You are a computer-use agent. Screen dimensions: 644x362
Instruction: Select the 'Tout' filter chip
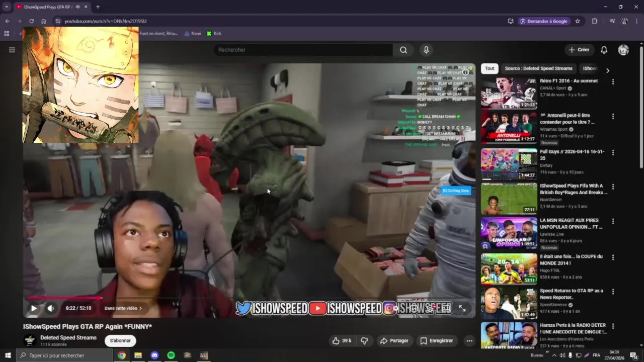(490, 68)
